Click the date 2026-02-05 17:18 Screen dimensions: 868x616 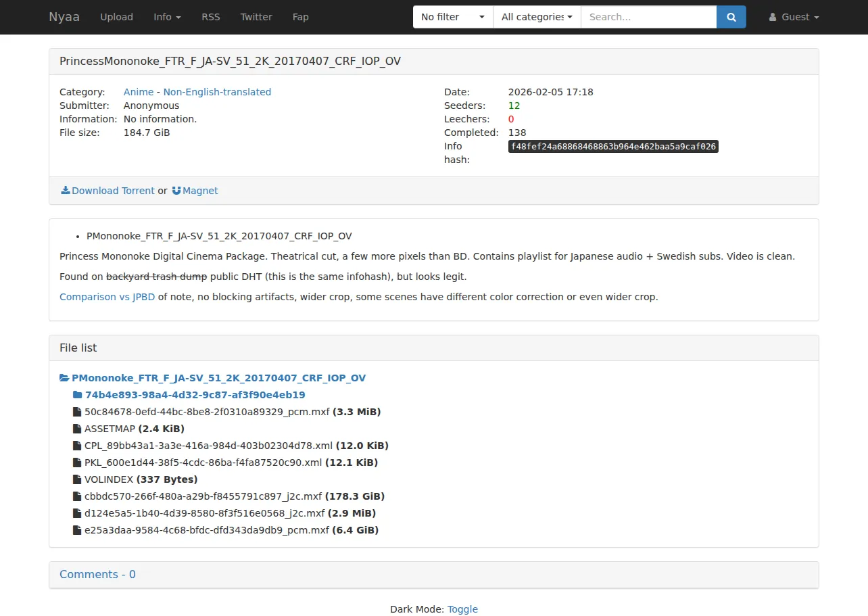[x=551, y=92]
